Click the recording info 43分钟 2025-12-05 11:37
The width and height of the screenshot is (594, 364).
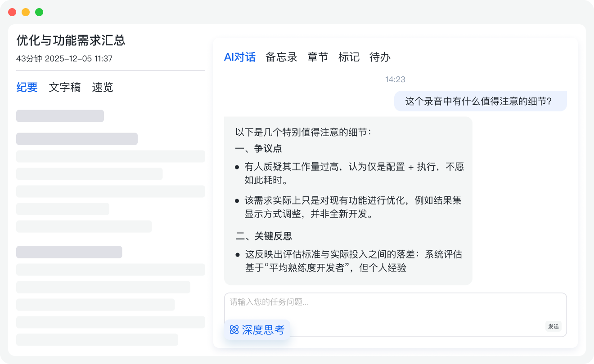click(64, 58)
